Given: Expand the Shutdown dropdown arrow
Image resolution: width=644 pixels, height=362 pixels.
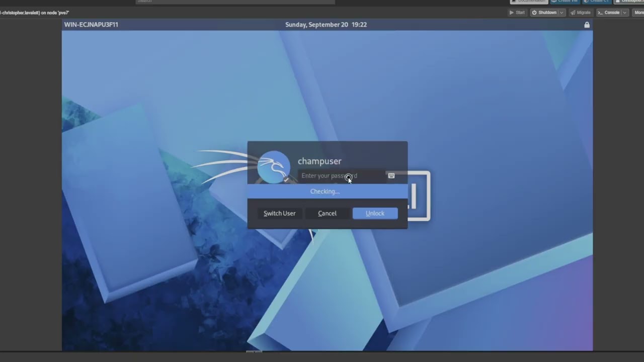Looking at the screenshot, I should [x=561, y=13].
